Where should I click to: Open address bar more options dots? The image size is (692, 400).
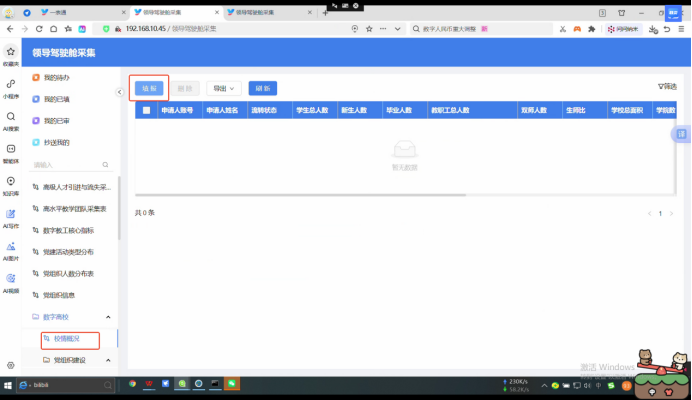[x=383, y=29]
